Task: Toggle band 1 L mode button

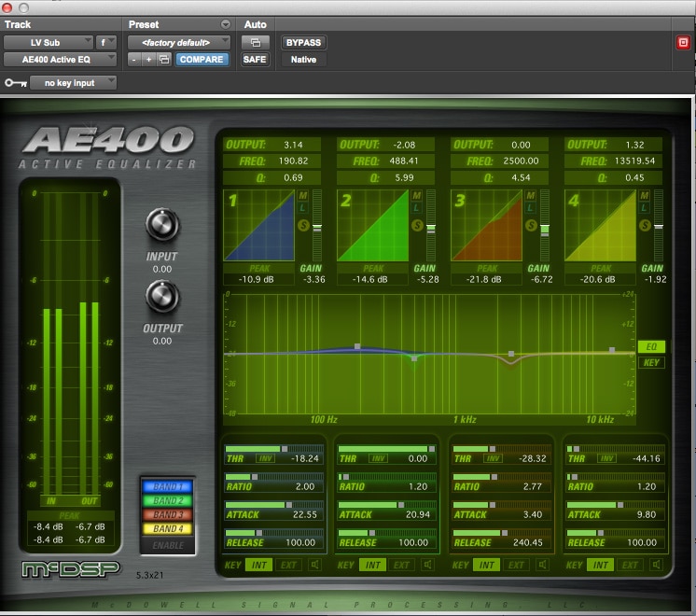Action: coord(303,208)
